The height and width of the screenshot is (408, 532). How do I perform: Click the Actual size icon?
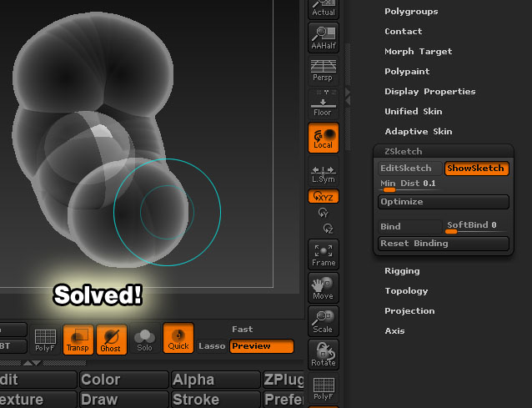click(324, 8)
